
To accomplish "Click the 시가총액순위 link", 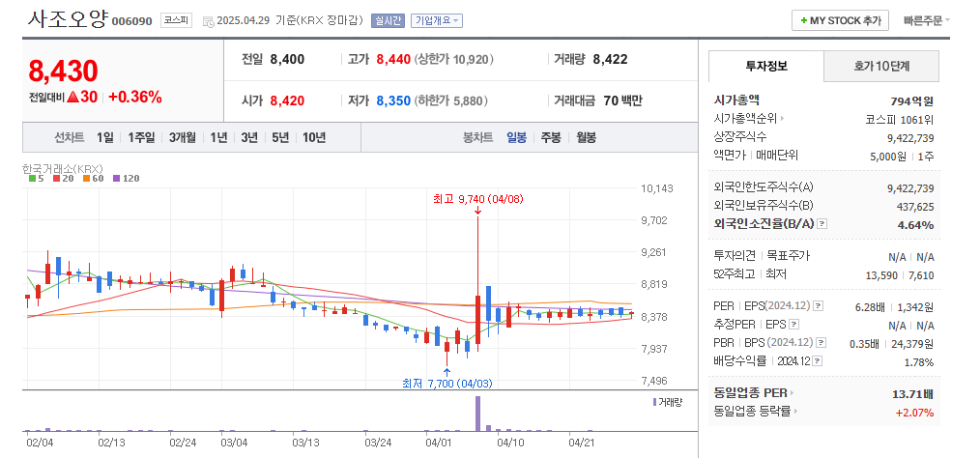I will (745, 119).
